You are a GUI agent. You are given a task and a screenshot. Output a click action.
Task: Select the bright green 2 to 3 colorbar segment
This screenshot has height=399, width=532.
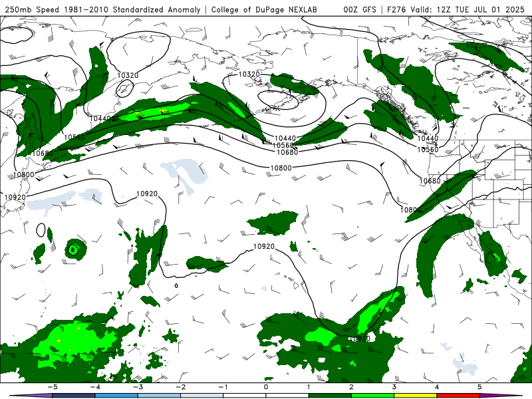click(x=372, y=396)
